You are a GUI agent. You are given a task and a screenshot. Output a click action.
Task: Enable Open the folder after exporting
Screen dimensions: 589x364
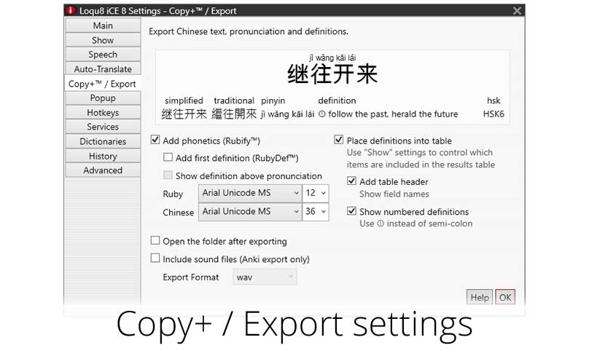coord(155,240)
